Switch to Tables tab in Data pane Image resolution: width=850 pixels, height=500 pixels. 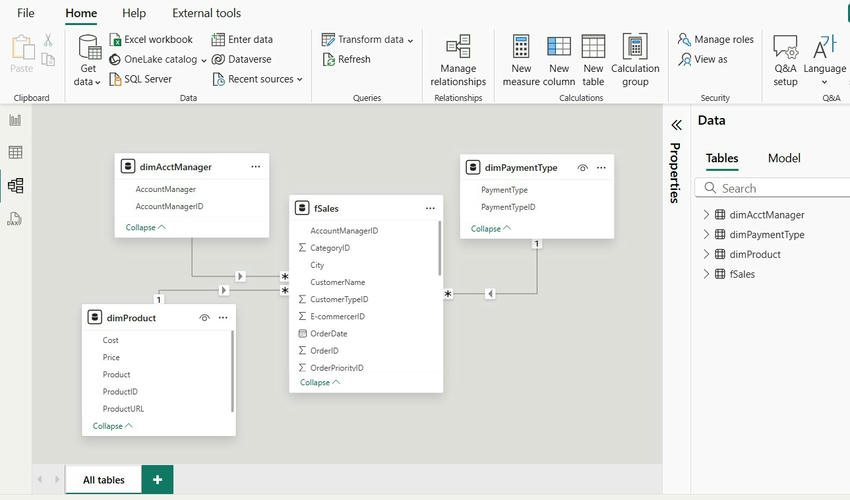click(x=722, y=158)
